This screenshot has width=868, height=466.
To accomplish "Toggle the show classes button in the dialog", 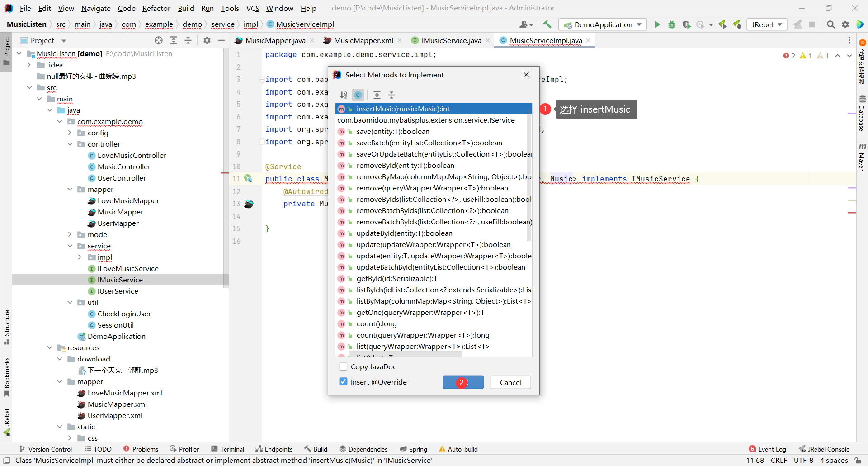I will [x=358, y=95].
